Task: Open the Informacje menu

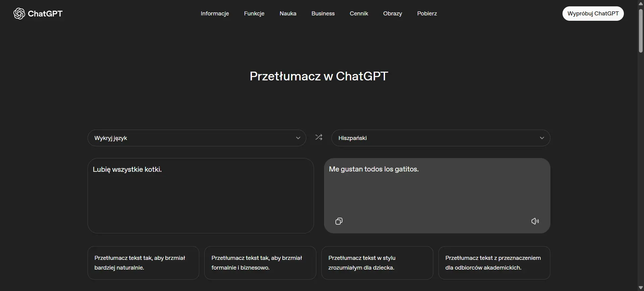Action: (x=215, y=13)
